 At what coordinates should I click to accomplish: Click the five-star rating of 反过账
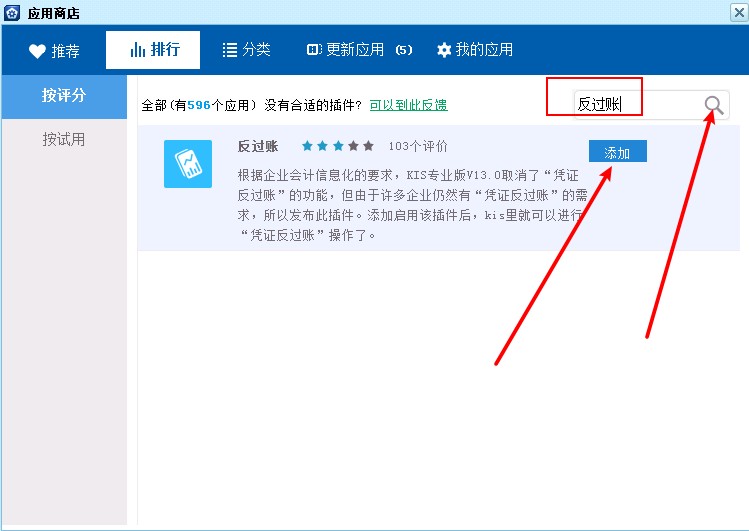coord(338,147)
